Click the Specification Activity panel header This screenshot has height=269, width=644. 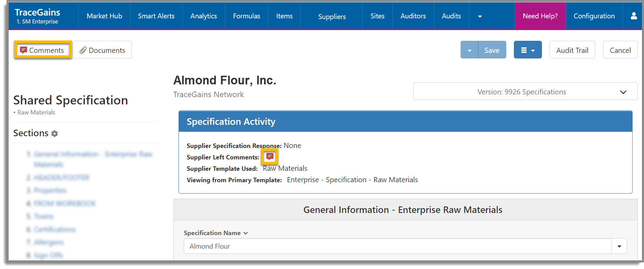pos(405,122)
